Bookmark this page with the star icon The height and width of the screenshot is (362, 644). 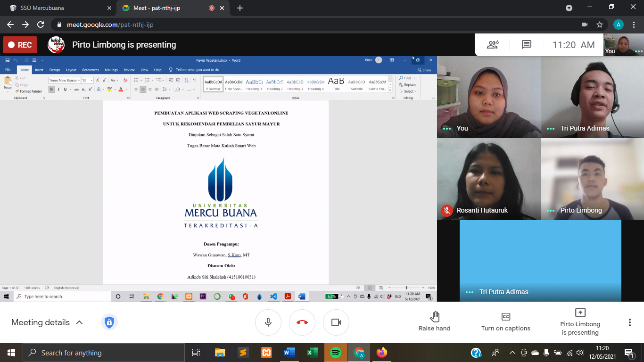(x=600, y=25)
